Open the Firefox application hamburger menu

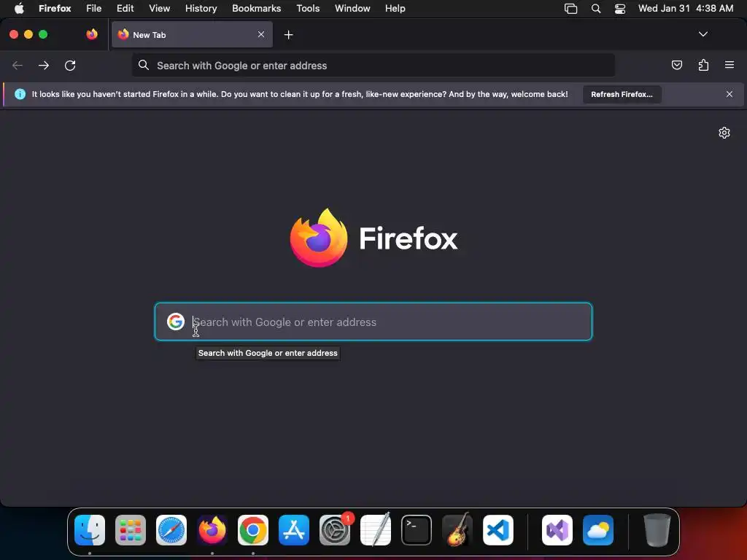pos(729,65)
